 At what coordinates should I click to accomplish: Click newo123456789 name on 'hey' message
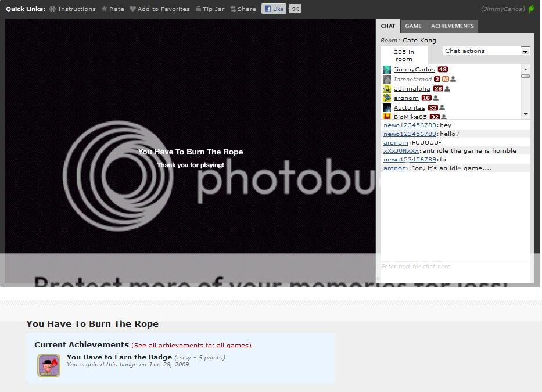(410, 125)
